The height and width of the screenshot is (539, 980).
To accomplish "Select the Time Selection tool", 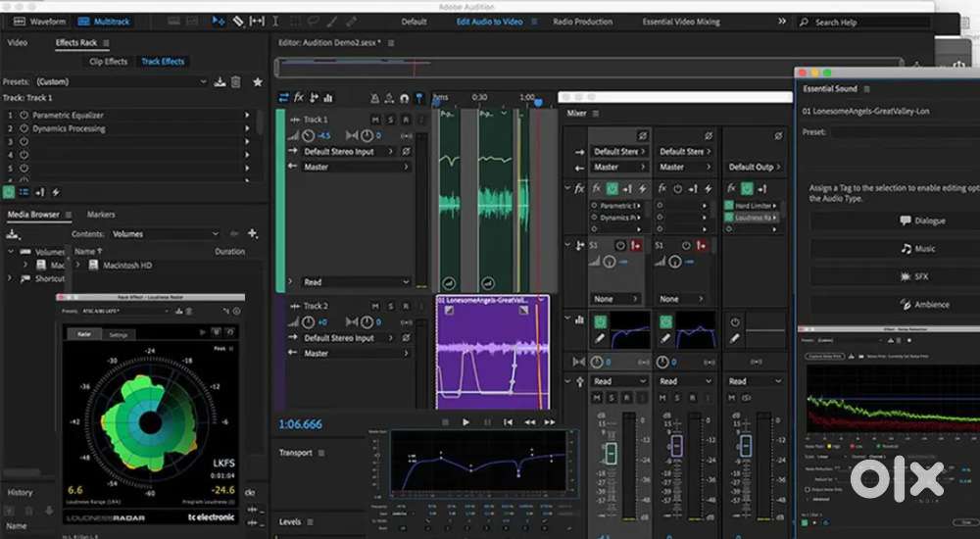I will (275, 22).
